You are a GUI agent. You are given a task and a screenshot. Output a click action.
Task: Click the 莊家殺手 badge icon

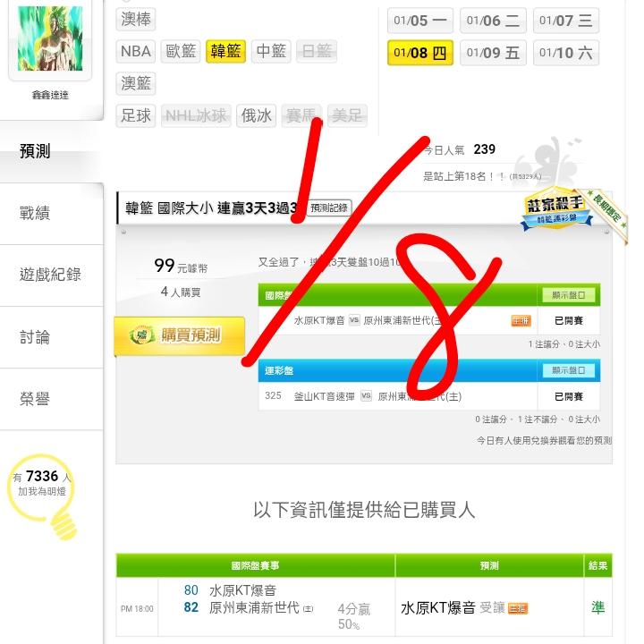[556, 209]
